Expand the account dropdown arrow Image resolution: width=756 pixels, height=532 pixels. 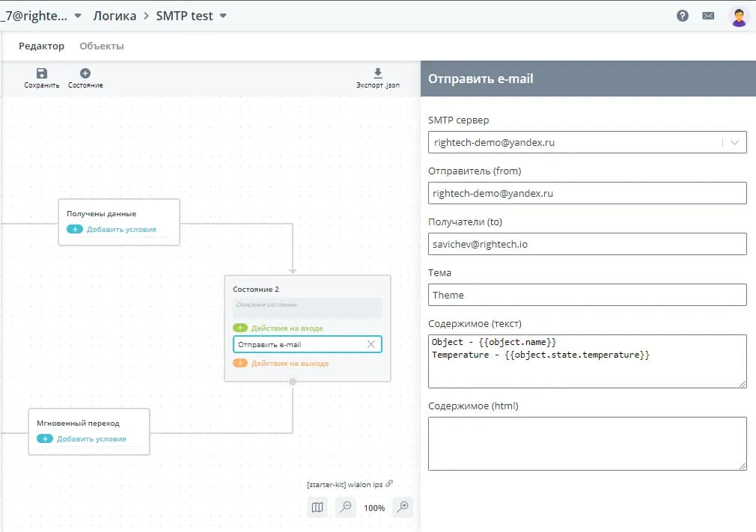tap(78, 16)
